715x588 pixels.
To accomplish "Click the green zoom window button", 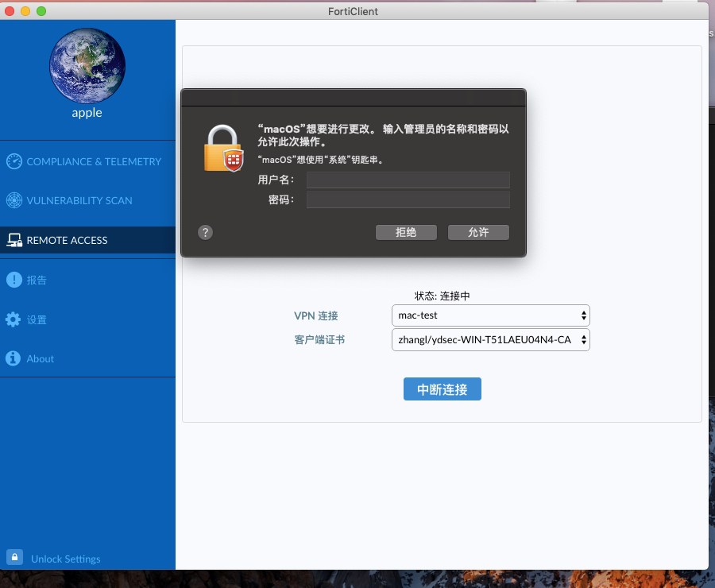I will click(41, 11).
